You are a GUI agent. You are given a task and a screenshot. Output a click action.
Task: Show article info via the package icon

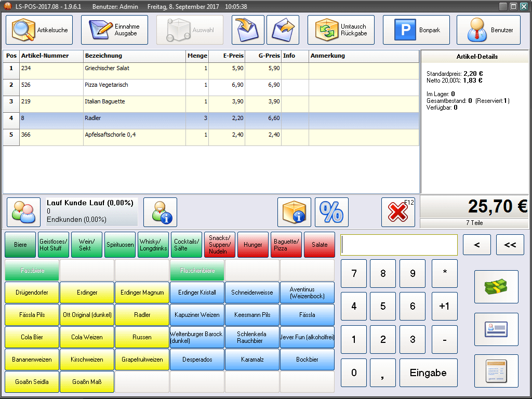pos(295,212)
